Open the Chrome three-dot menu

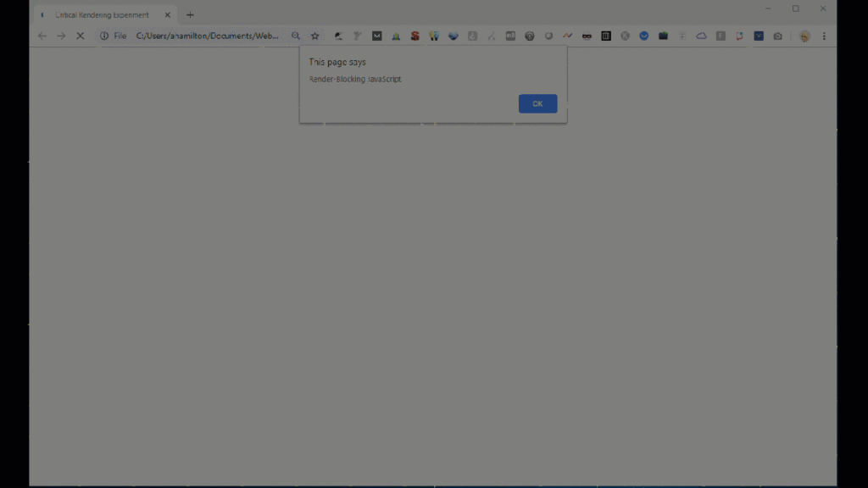824,36
